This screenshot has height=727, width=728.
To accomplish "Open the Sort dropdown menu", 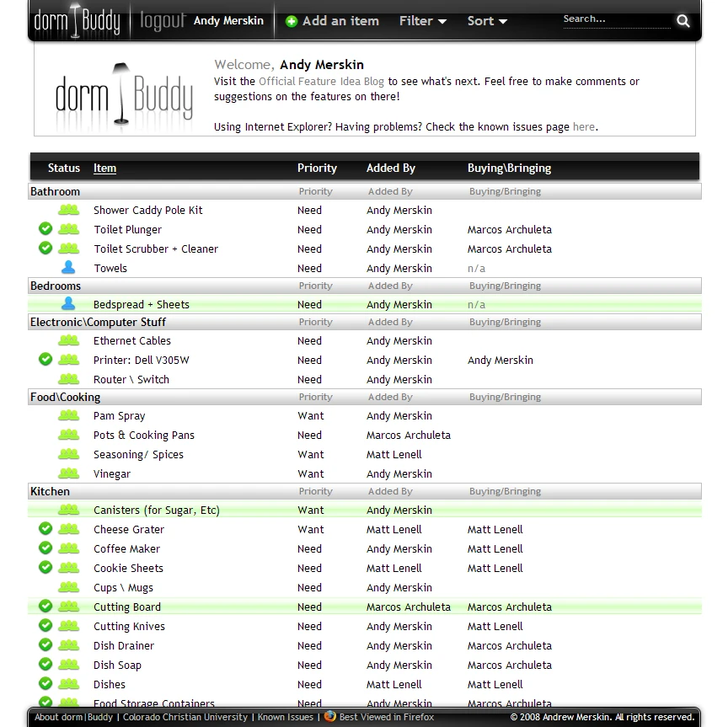I will [487, 21].
